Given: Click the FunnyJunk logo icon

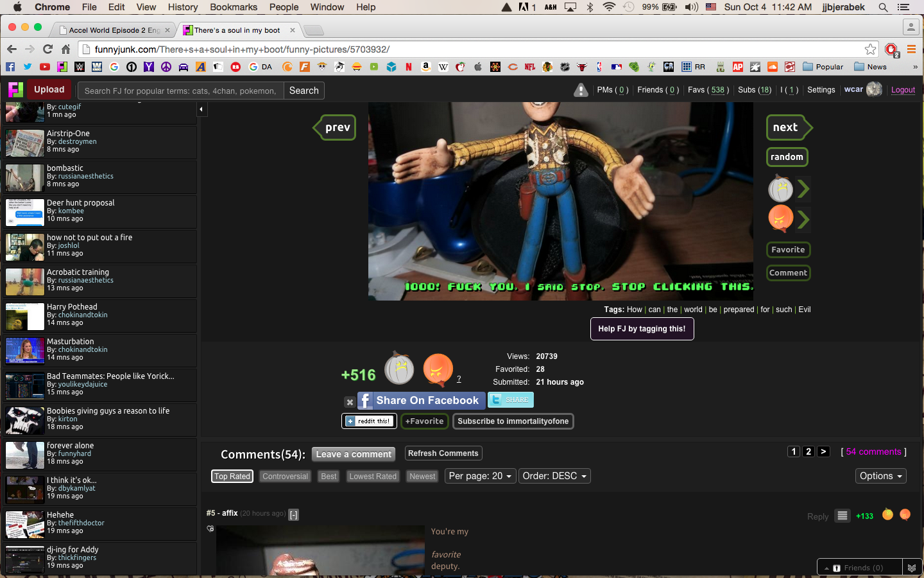Looking at the screenshot, I should point(15,90).
